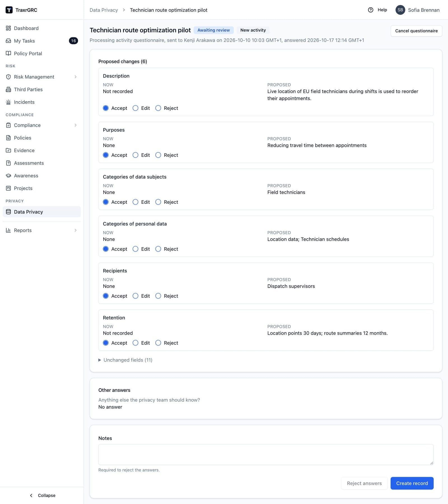Cancel the questionnaire
The height and width of the screenshot is (504, 448).
pos(416,31)
